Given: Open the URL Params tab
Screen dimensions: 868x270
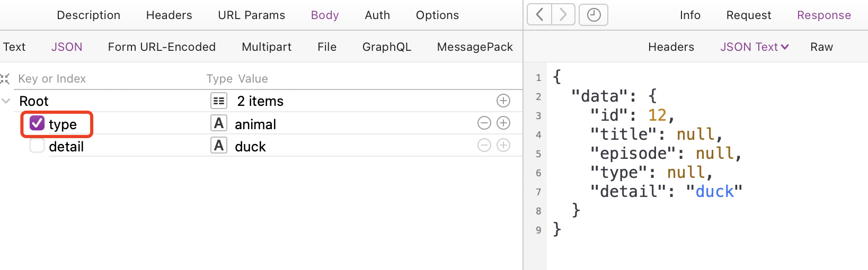Looking at the screenshot, I should point(252,15).
